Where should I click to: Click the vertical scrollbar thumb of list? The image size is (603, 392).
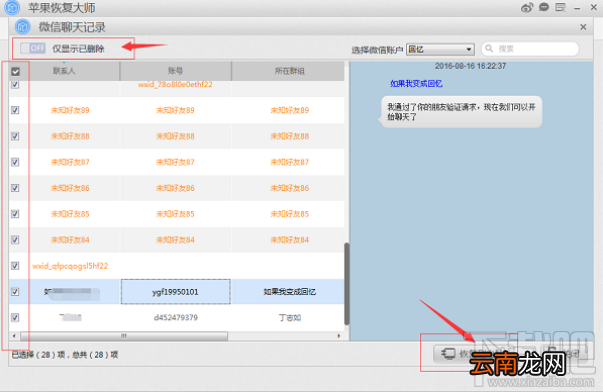pos(346,284)
